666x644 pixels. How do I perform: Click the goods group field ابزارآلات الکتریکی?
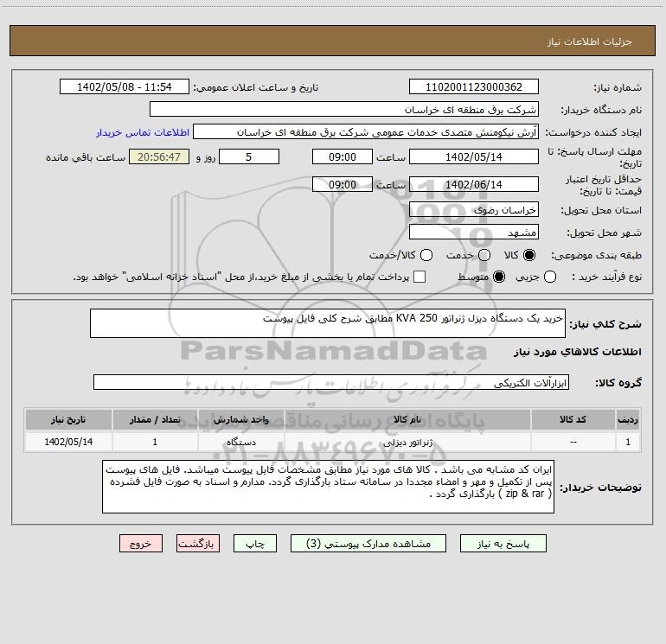[331, 382]
